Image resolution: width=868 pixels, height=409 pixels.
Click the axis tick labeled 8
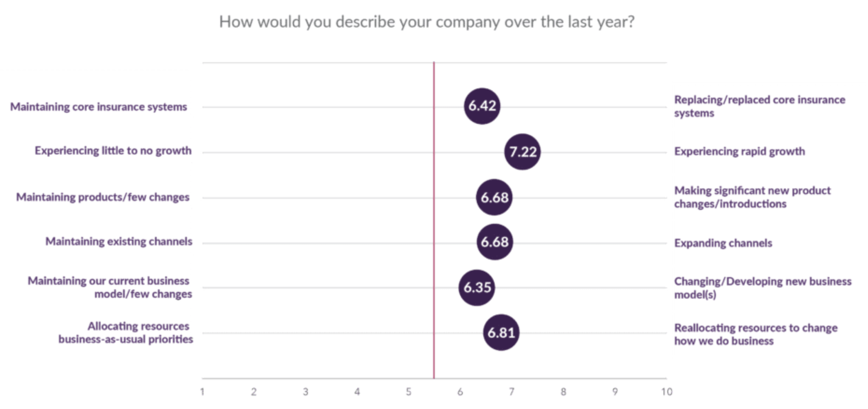(x=563, y=392)
